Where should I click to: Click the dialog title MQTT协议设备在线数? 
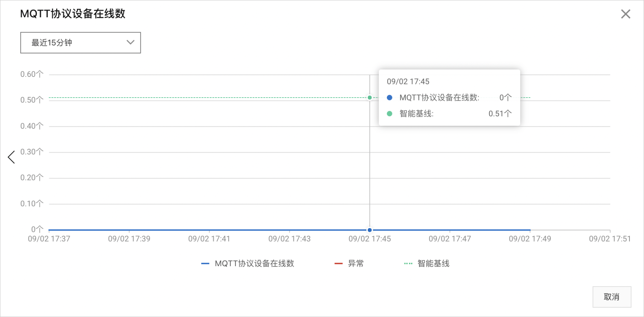pos(73,14)
